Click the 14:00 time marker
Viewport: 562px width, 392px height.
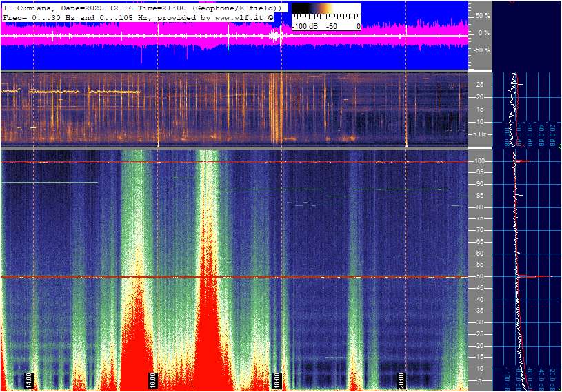pos(29,380)
